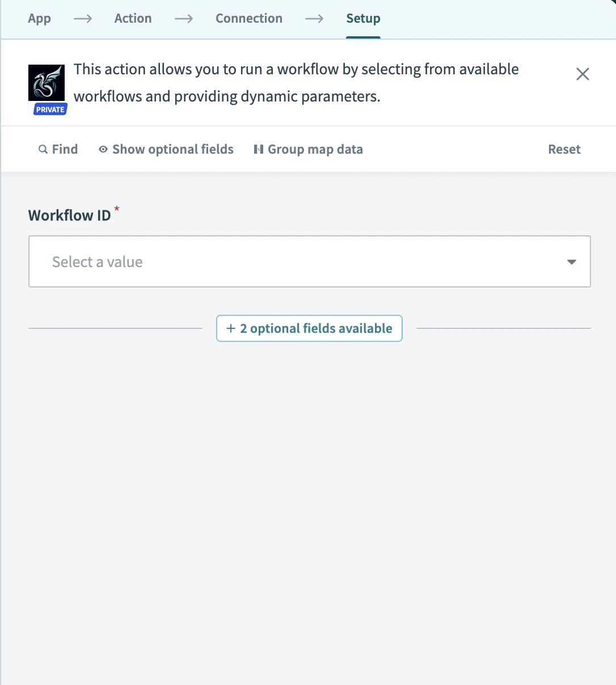The width and height of the screenshot is (616, 685).
Task: Click the Group map data icon
Action: point(259,149)
